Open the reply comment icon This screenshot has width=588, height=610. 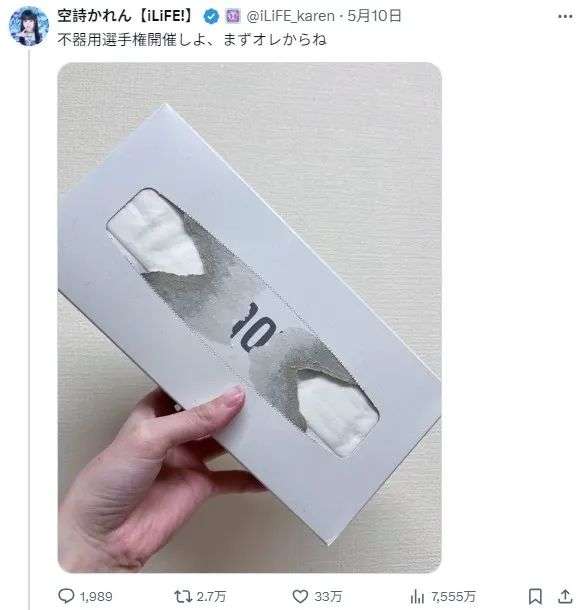click(x=66, y=596)
